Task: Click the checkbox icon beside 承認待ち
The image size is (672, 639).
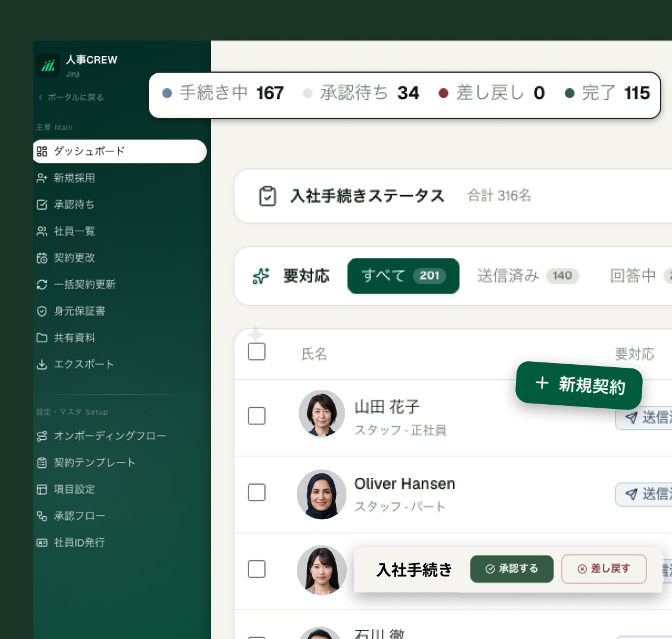Action: point(42,204)
